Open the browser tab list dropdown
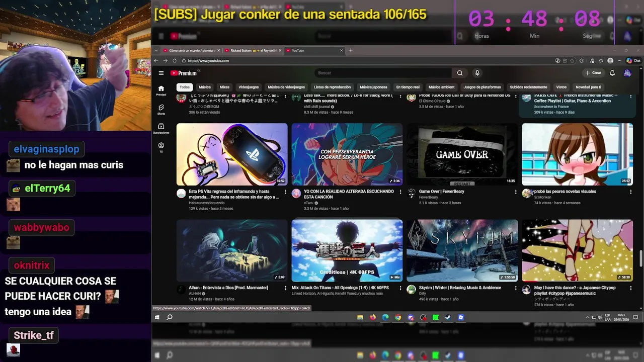 click(x=156, y=50)
